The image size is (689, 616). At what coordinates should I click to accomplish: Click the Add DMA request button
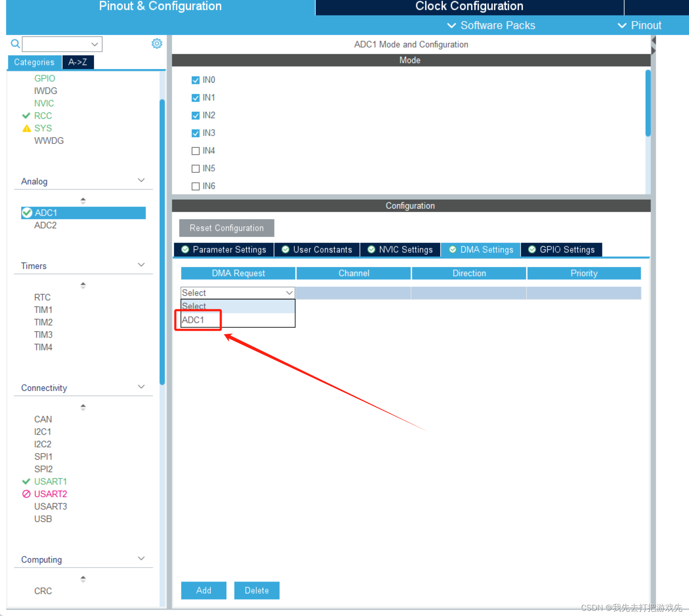click(x=204, y=590)
